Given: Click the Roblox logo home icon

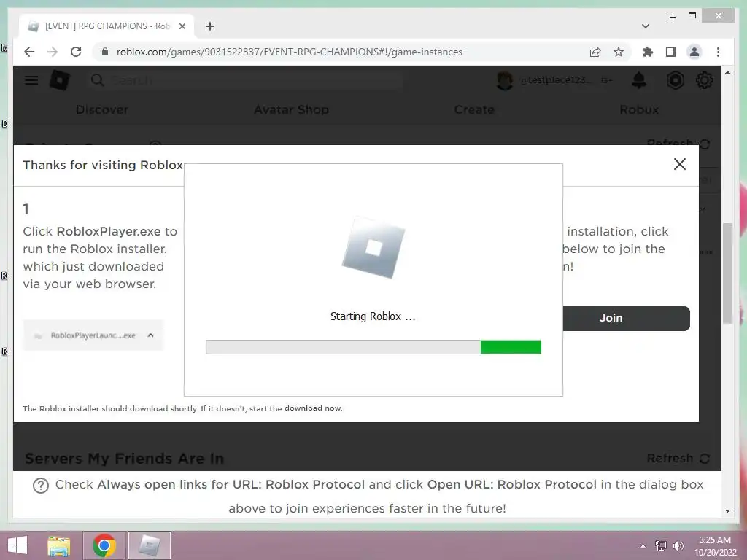Looking at the screenshot, I should click(x=60, y=80).
